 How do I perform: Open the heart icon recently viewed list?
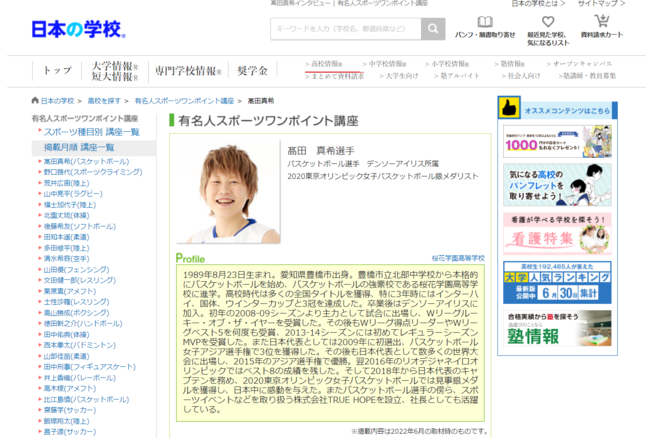coord(548,22)
